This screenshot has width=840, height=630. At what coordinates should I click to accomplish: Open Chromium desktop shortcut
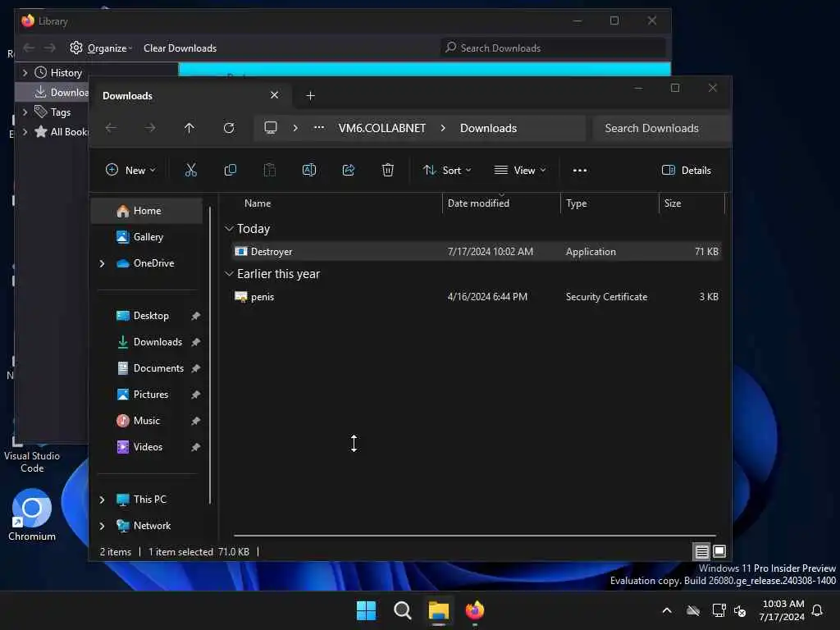point(32,515)
